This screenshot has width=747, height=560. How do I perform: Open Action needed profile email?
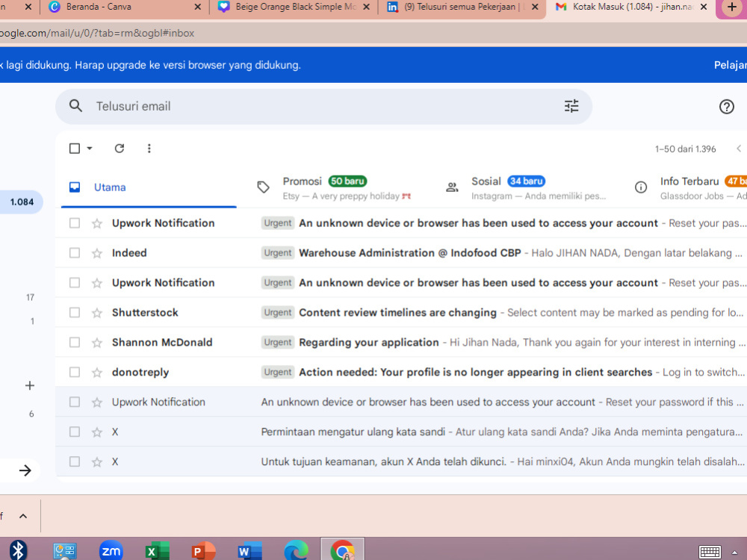[x=475, y=373]
